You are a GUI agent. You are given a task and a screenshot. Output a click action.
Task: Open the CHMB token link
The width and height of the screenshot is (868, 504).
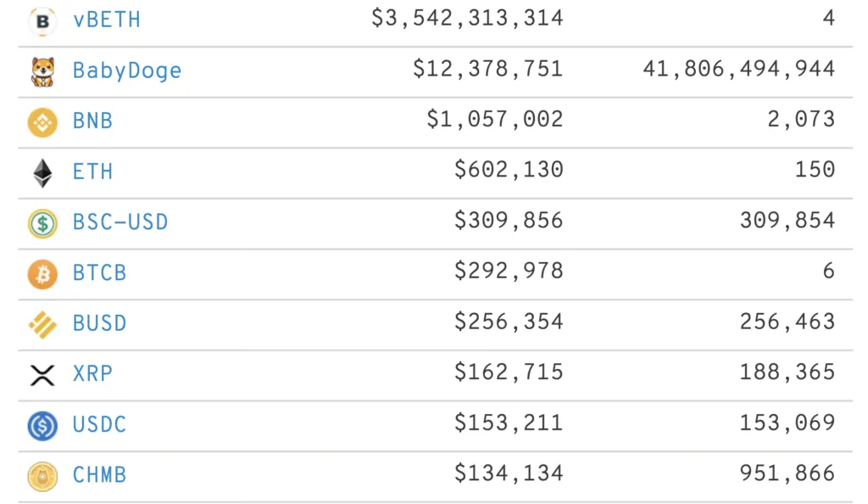coord(100,475)
